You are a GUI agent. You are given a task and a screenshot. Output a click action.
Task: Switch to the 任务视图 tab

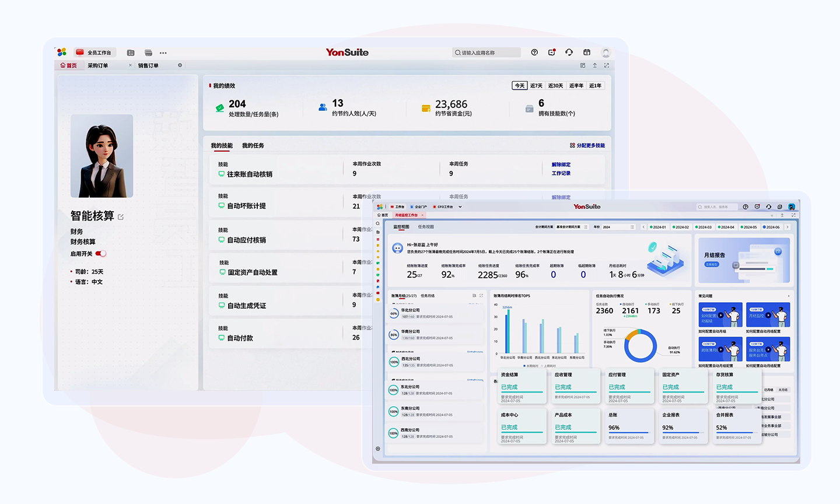coord(426,227)
